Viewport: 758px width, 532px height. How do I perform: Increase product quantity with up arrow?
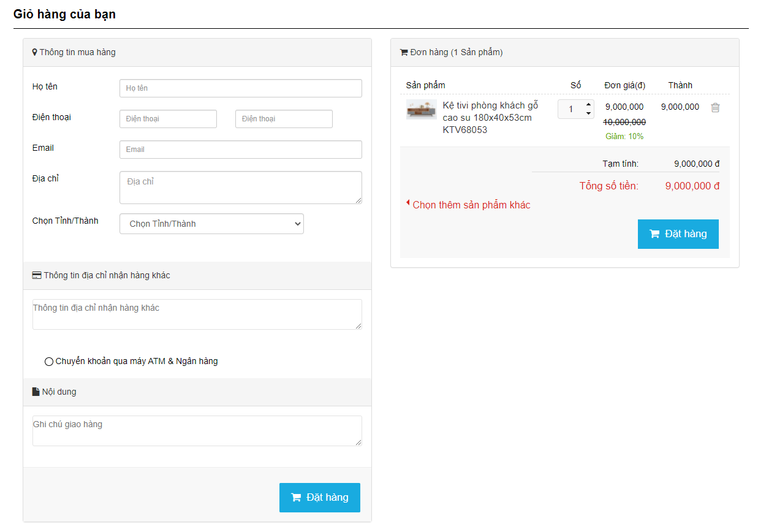coord(588,104)
